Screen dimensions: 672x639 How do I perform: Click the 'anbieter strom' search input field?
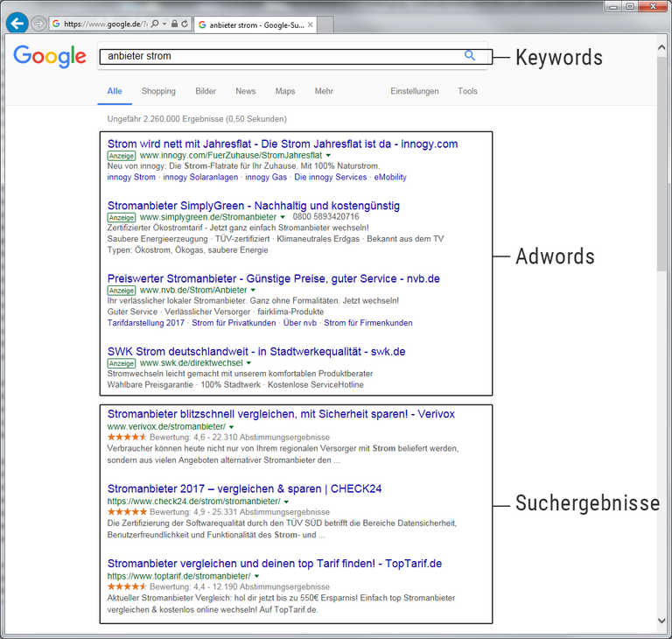280,56
